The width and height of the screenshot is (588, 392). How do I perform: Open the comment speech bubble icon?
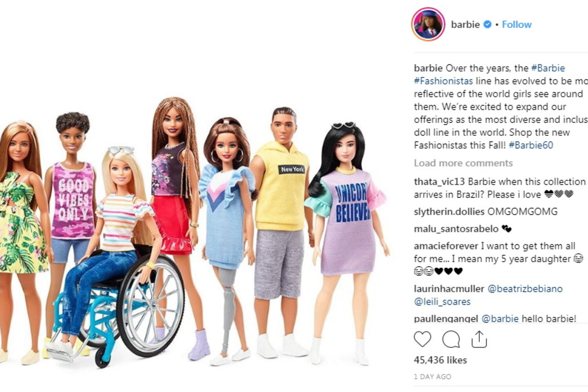[x=451, y=339]
